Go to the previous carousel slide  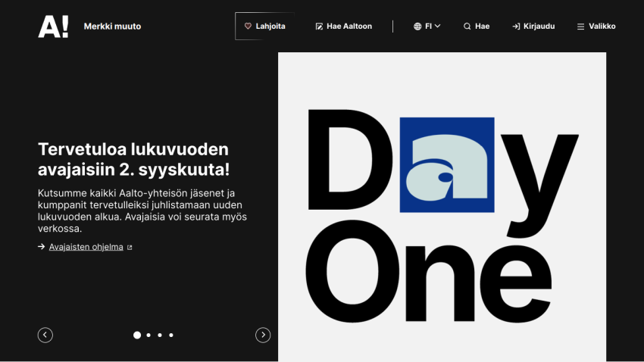click(x=45, y=335)
